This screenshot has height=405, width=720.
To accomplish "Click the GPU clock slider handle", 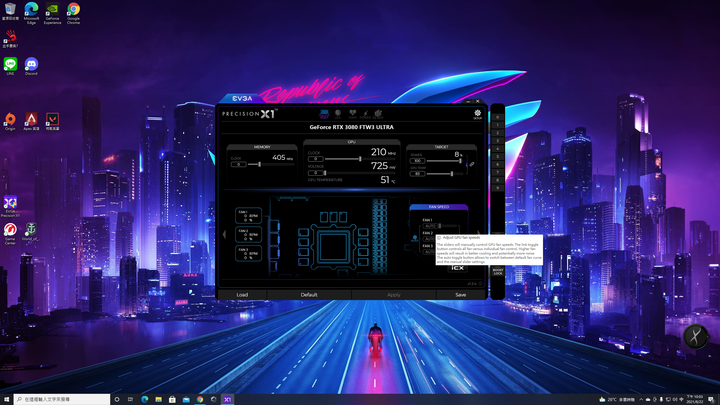I will [x=360, y=159].
